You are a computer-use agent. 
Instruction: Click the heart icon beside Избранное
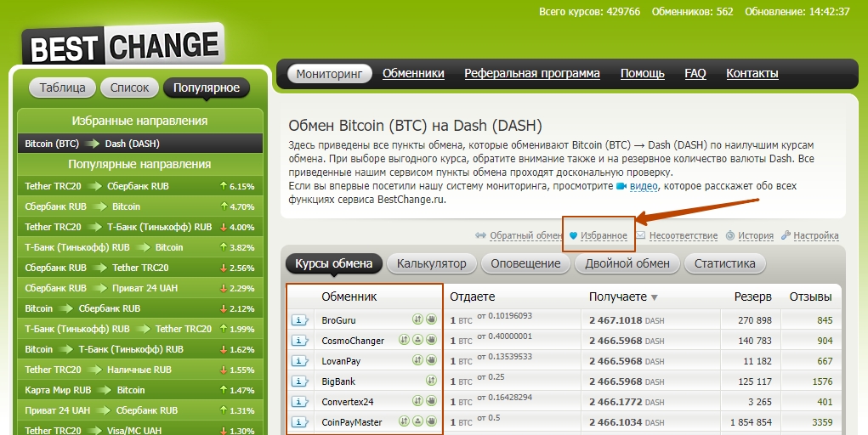pyautogui.click(x=574, y=235)
